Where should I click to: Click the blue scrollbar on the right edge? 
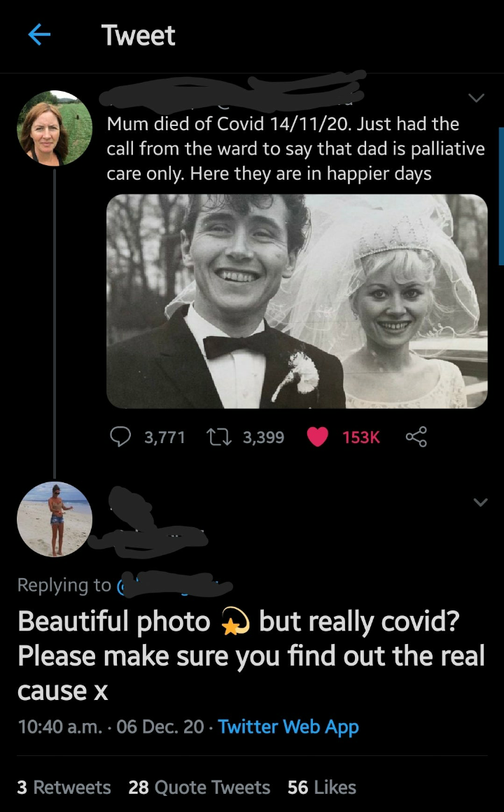[500, 196]
